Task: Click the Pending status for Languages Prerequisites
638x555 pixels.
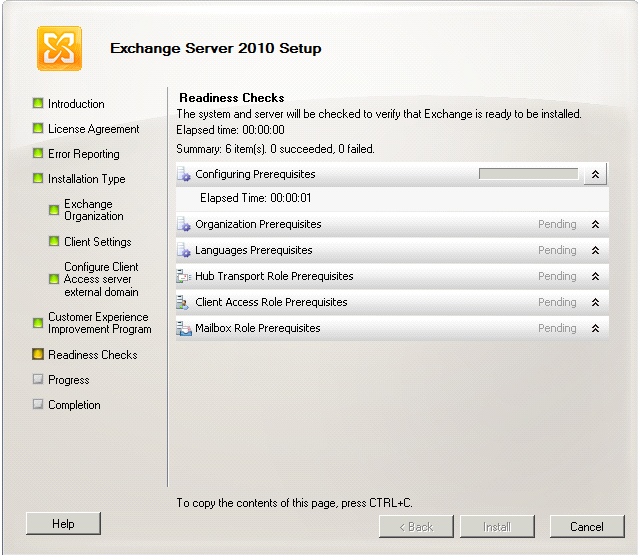Action: [557, 251]
